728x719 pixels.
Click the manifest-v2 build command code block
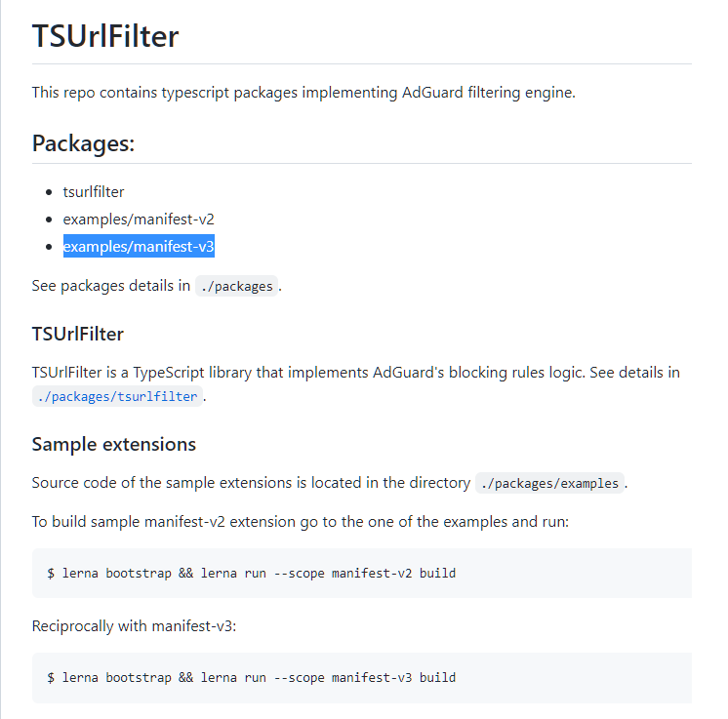(x=361, y=573)
